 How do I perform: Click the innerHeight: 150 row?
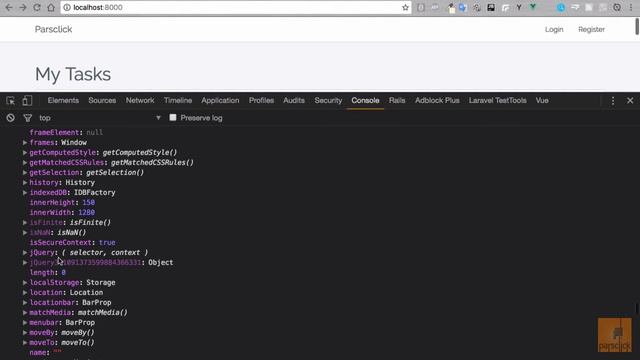62,202
